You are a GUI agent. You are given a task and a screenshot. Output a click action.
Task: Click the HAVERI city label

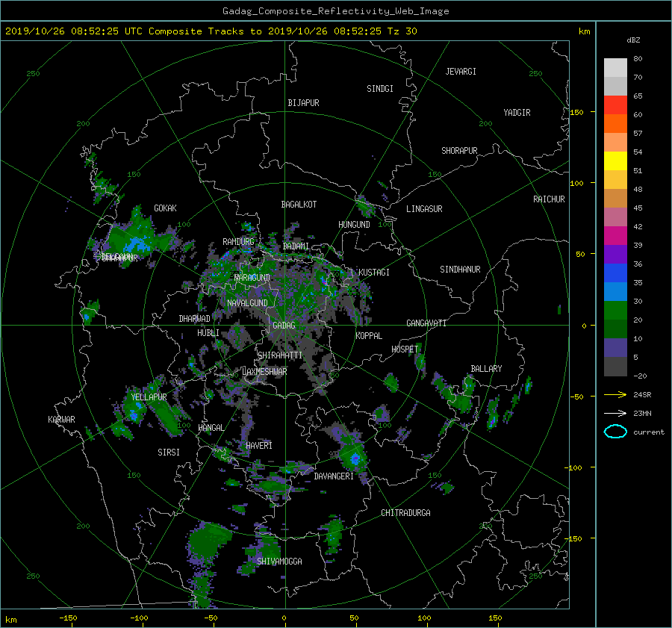pyautogui.click(x=259, y=446)
